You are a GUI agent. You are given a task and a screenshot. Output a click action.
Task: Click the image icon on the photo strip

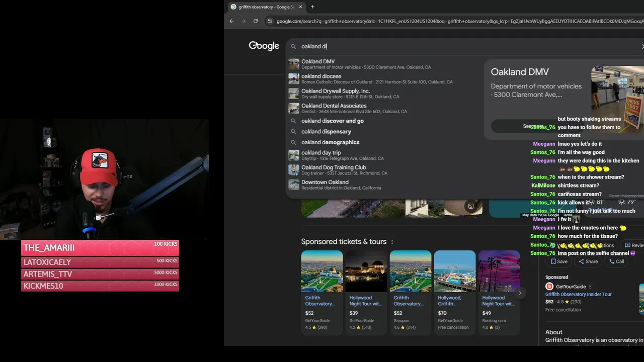(471, 206)
